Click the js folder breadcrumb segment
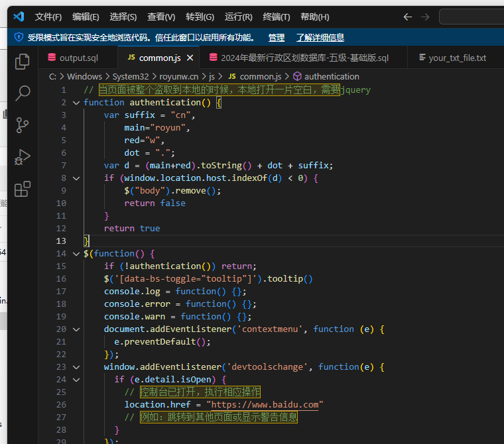This screenshot has width=504, height=444. point(212,76)
